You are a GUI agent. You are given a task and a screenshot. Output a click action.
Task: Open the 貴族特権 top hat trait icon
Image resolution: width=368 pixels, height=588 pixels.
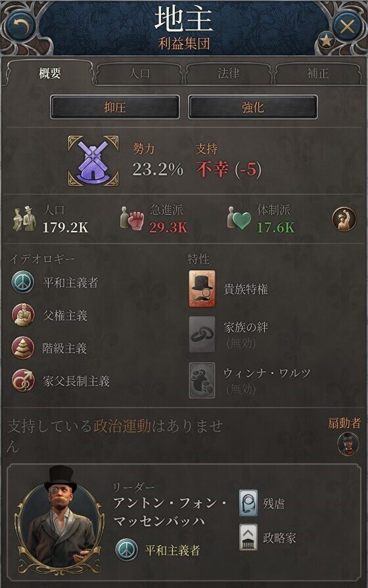(x=202, y=289)
